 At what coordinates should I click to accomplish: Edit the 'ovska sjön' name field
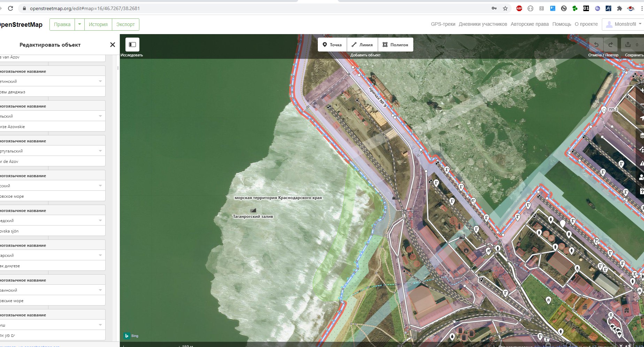(52, 231)
